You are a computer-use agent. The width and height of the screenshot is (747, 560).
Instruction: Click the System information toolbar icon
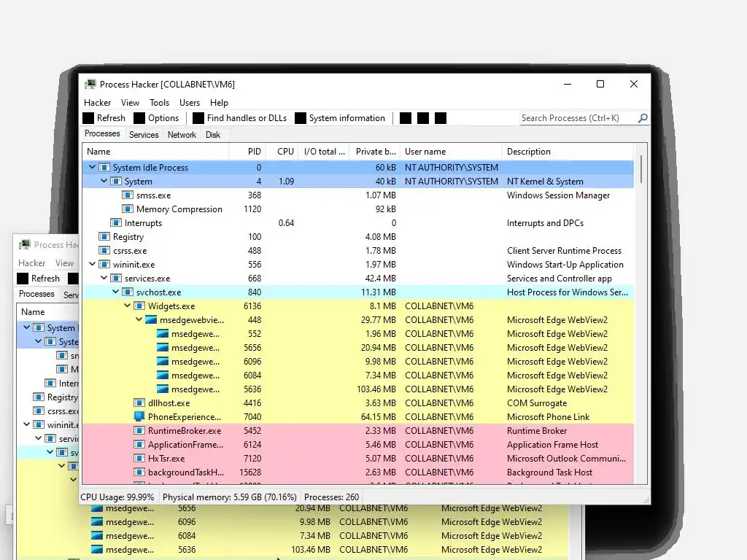coord(300,118)
